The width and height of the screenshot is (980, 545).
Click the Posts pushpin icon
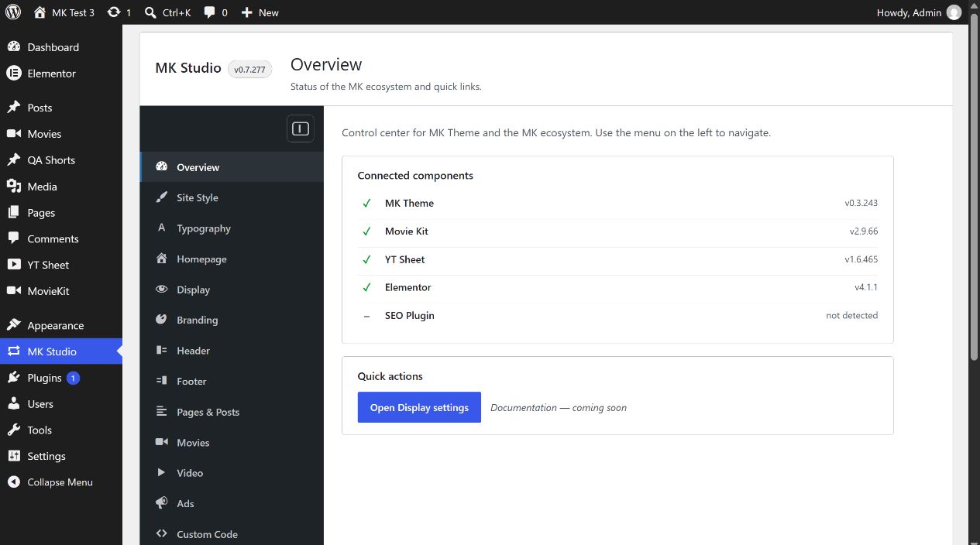[13, 108]
